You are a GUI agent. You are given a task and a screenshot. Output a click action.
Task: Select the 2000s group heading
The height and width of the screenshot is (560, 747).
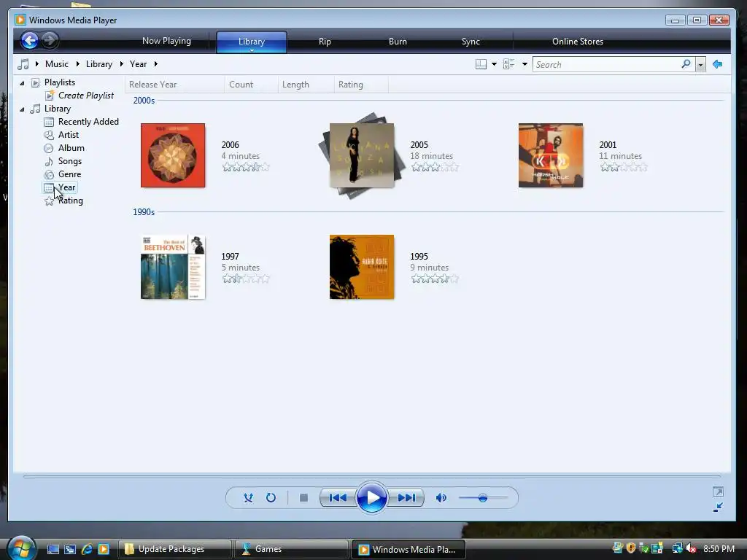(144, 101)
